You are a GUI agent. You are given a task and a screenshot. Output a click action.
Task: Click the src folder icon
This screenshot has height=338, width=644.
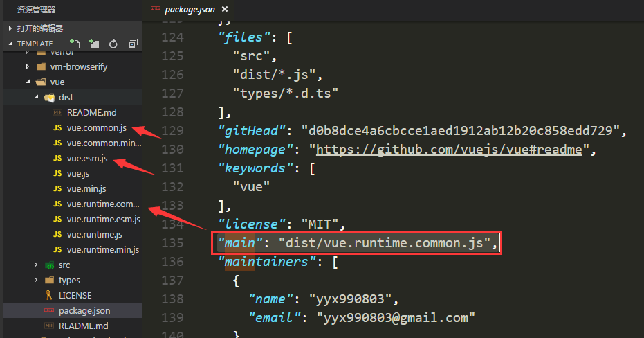tap(49, 265)
